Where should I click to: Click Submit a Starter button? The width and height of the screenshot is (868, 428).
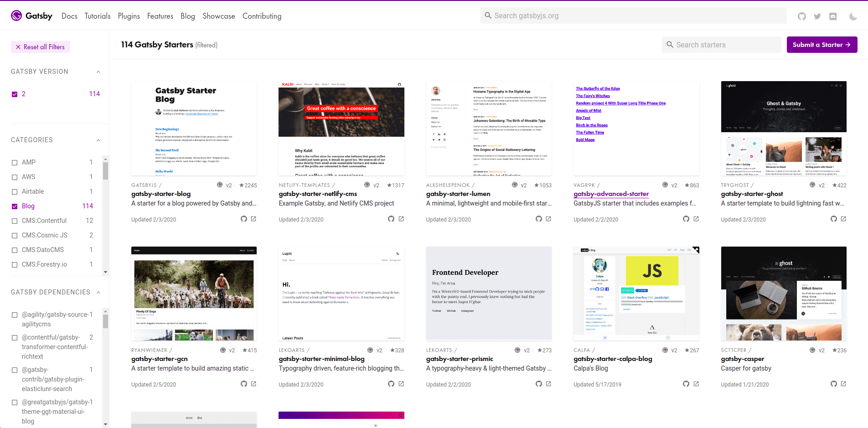(822, 45)
